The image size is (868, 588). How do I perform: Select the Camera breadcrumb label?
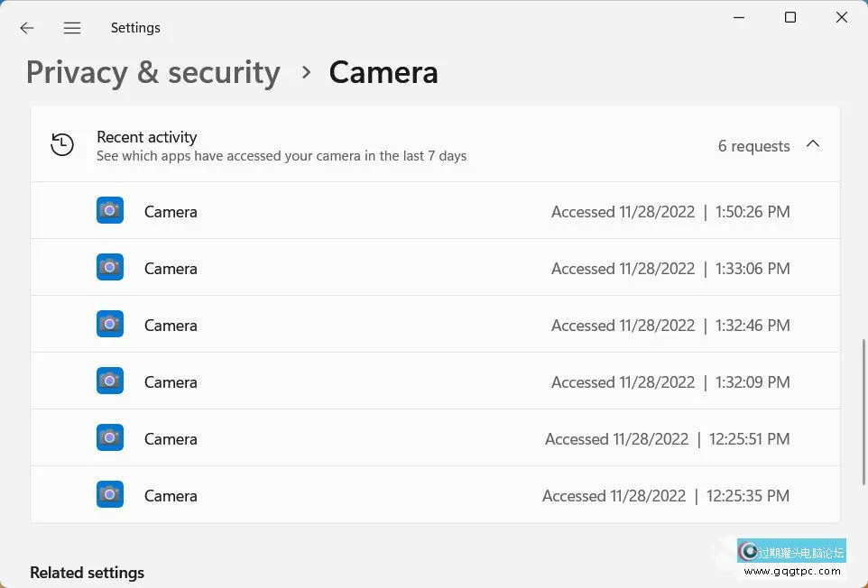pyautogui.click(x=383, y=72)
